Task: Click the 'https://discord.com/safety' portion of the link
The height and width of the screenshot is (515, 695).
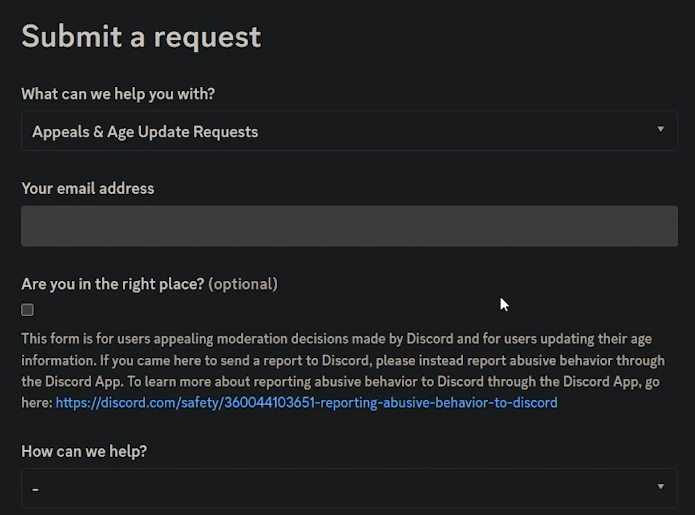Action: pos(142,403)
